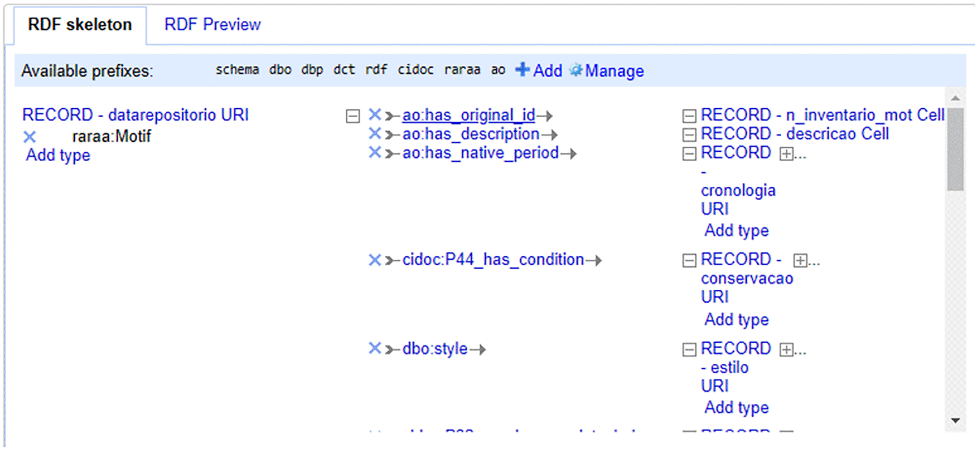Edit the dbo:style property

(435, 349)
